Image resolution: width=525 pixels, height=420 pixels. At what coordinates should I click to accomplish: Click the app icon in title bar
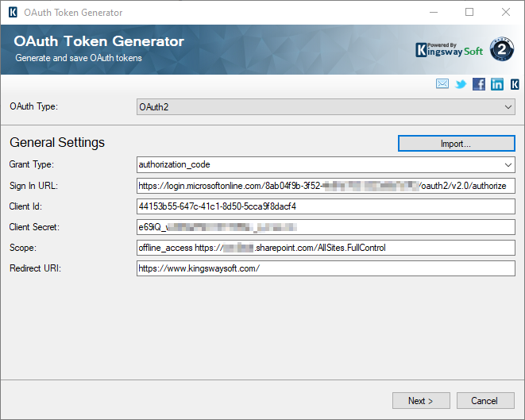click(10, 12)
